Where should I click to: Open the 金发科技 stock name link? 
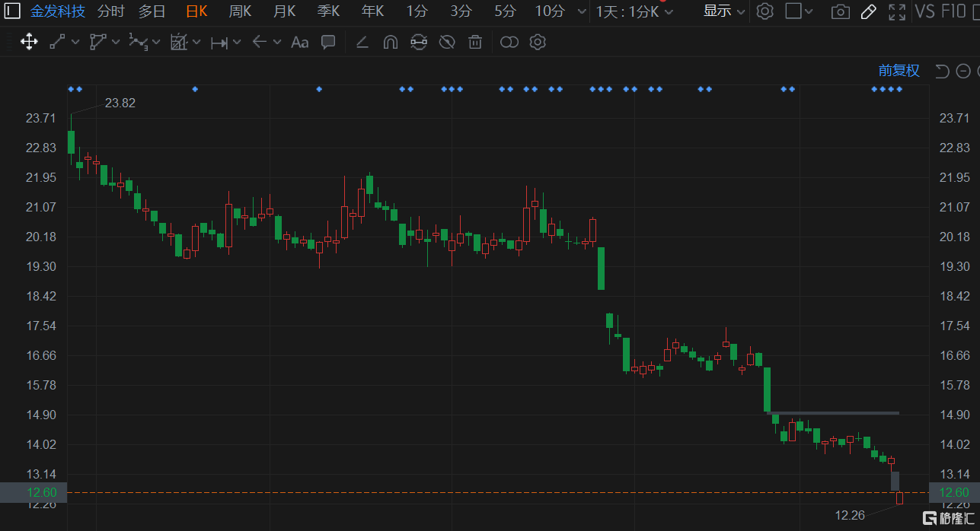[x=57, y=11]
